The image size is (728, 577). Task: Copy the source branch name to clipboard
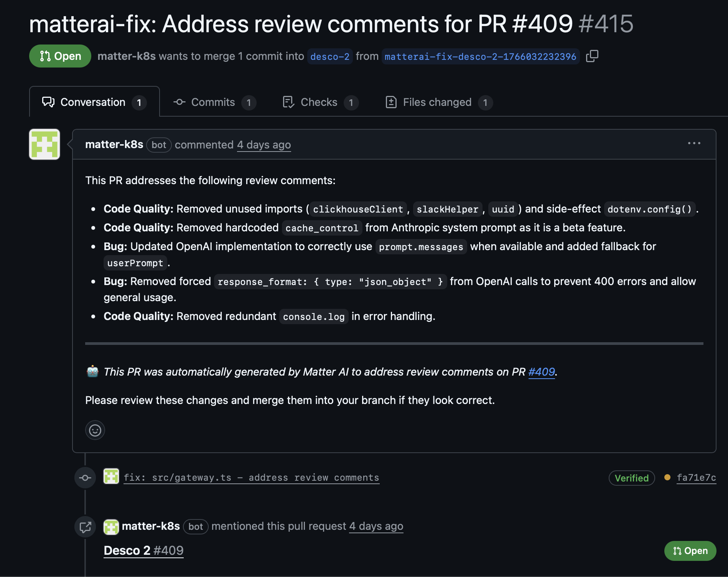point(592,56)
